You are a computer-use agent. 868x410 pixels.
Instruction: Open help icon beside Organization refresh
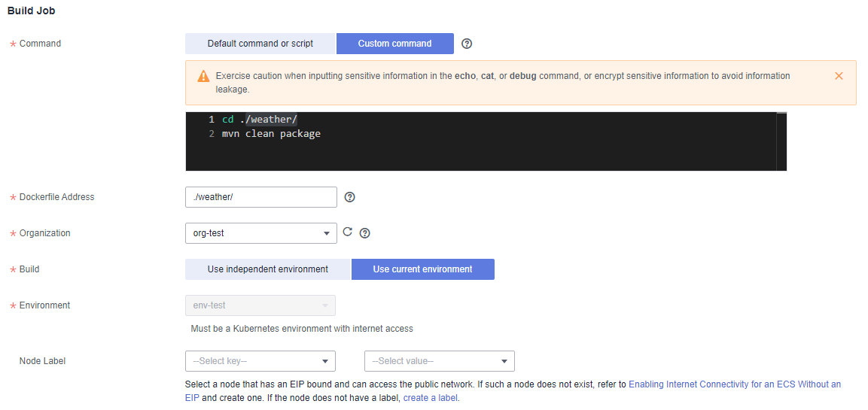[x=364, y=233]
